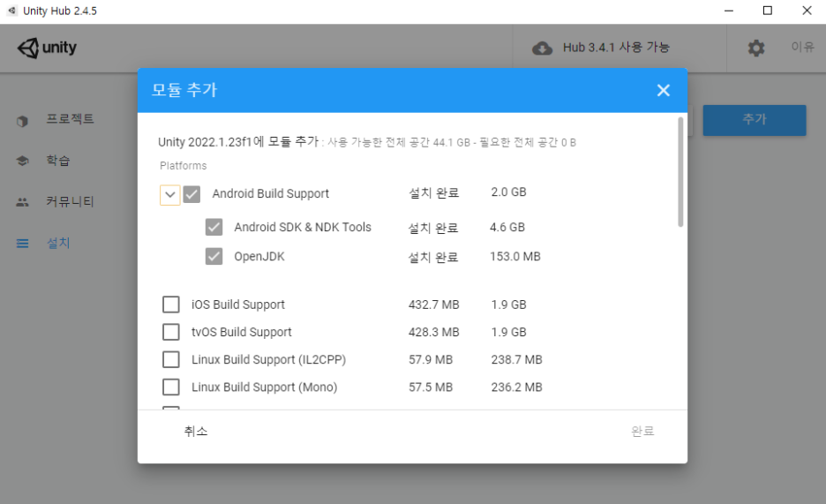Open the settings gear icon
The image size is (826, 504).
click(756, 48)
